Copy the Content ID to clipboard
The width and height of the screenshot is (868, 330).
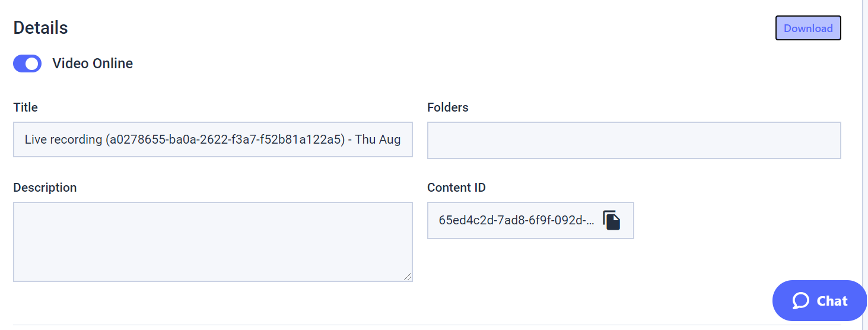click(612, 220)
